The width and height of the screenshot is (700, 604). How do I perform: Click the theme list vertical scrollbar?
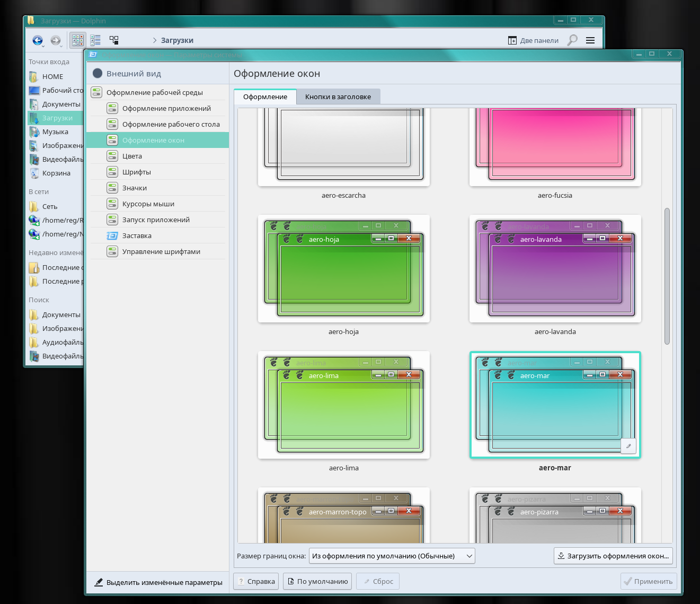pos(667,276)
